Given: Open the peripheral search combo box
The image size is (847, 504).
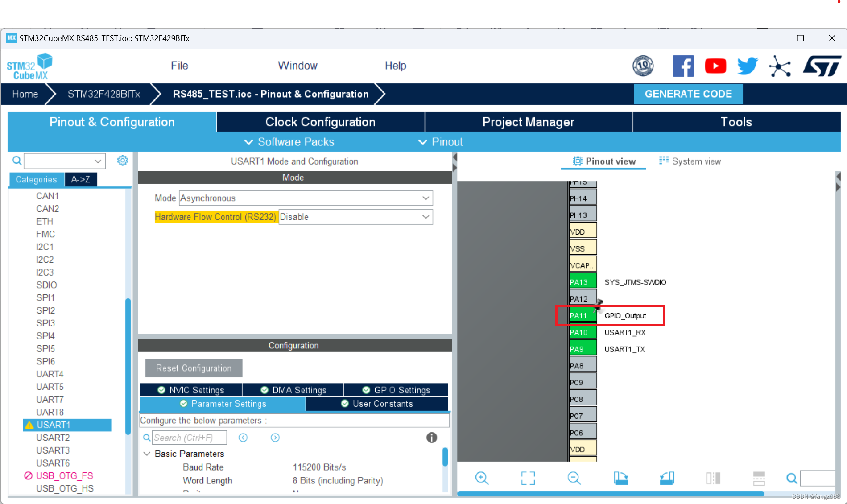Looking at the screenshot, I should coord(65,161).
